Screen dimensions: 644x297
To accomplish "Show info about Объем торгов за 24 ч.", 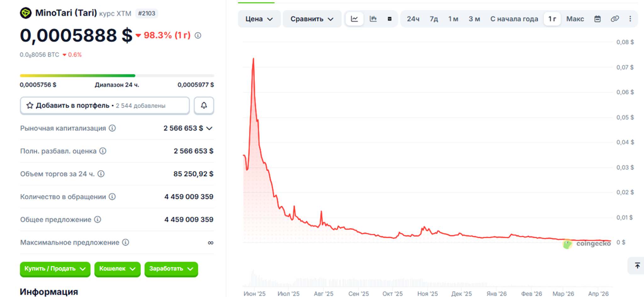I will 101,174.
